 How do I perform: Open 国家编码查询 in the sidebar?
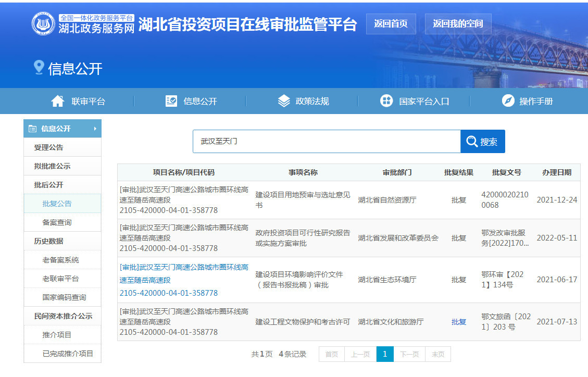64,297
